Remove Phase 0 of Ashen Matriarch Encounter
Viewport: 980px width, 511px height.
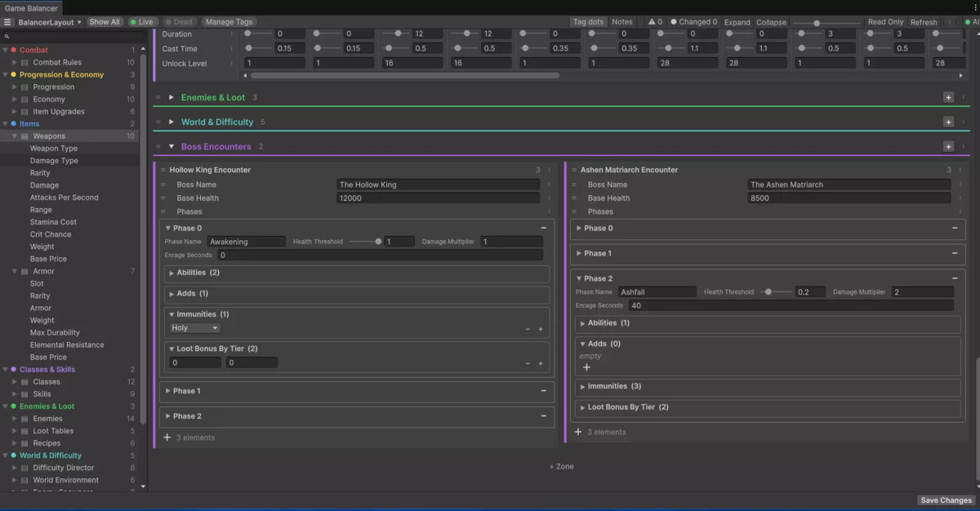coord(955,229)
